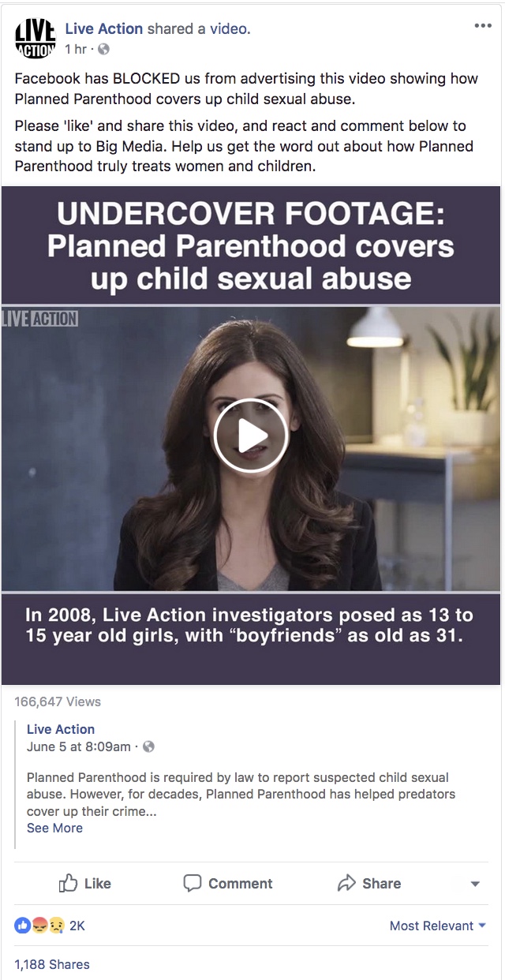Open the blue like reaction icon

22,926
